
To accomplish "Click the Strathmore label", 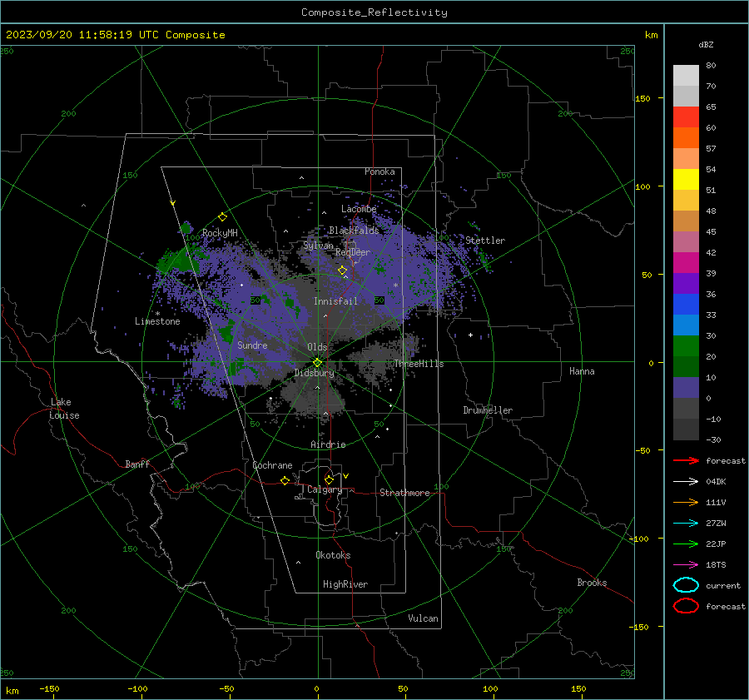I will (x=404, y=493).
